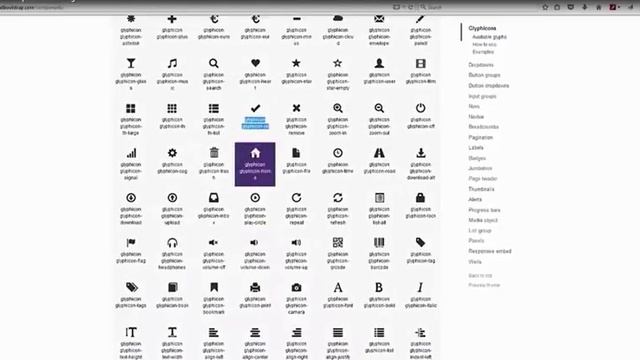This screenshot has height=360, width=640.
Task: Select the bold B glyphicon
Action: click(x=379, y=288)
